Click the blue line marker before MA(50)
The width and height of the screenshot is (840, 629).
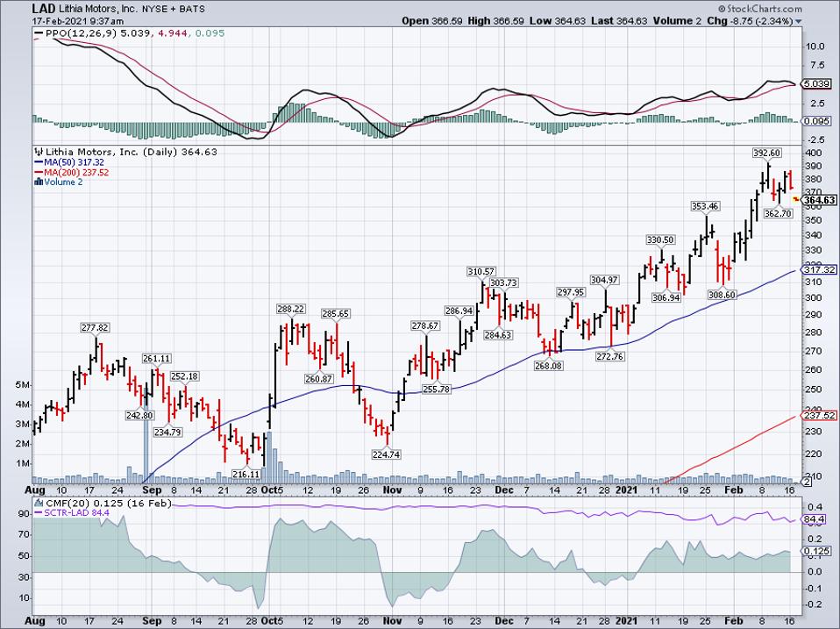click(39, 162)
